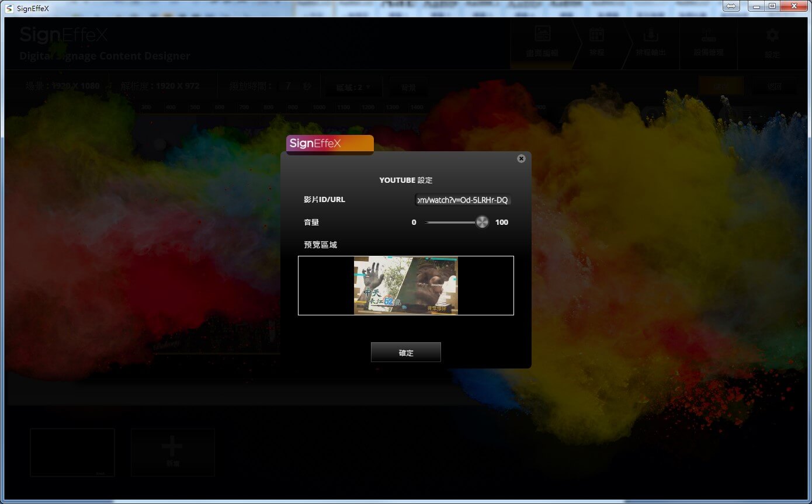Click the 返回 return button
The width and height of the screenshot is (812, 504).
[775, 86]
